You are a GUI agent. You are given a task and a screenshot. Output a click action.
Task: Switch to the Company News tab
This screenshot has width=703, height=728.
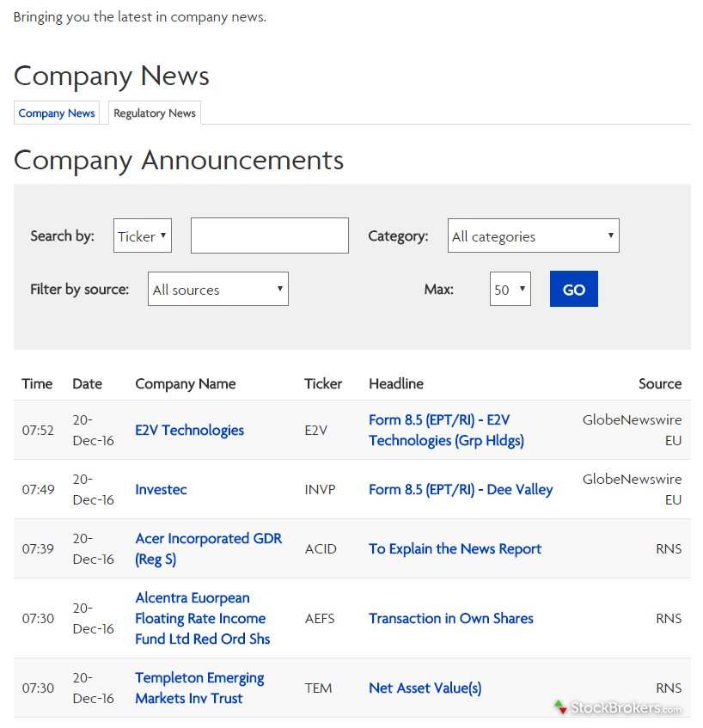57,113
